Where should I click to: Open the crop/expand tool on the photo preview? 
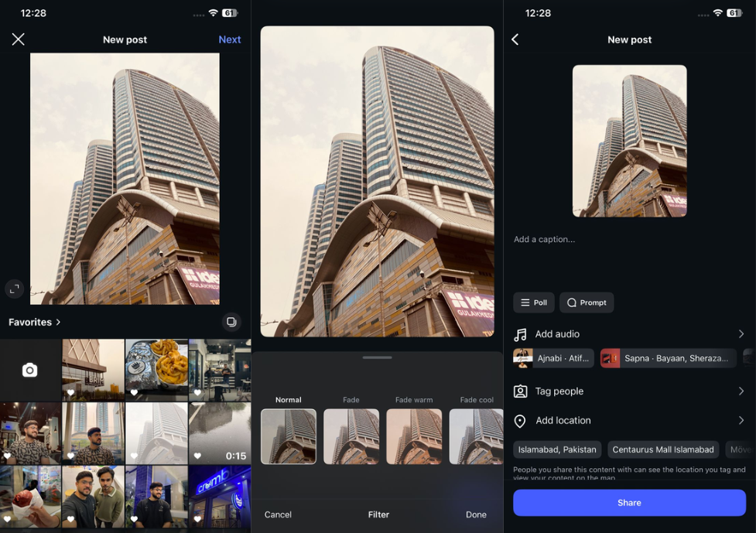point(14,289)
